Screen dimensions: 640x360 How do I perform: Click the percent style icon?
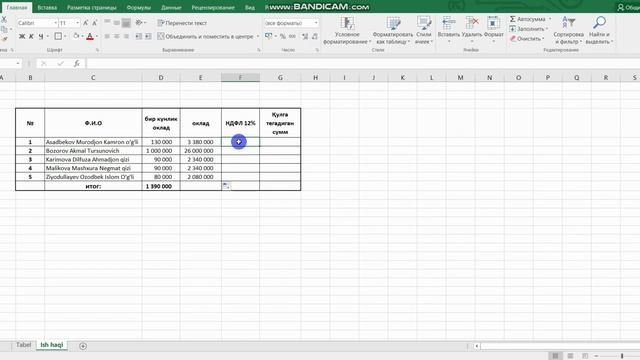tap(282, 37)
